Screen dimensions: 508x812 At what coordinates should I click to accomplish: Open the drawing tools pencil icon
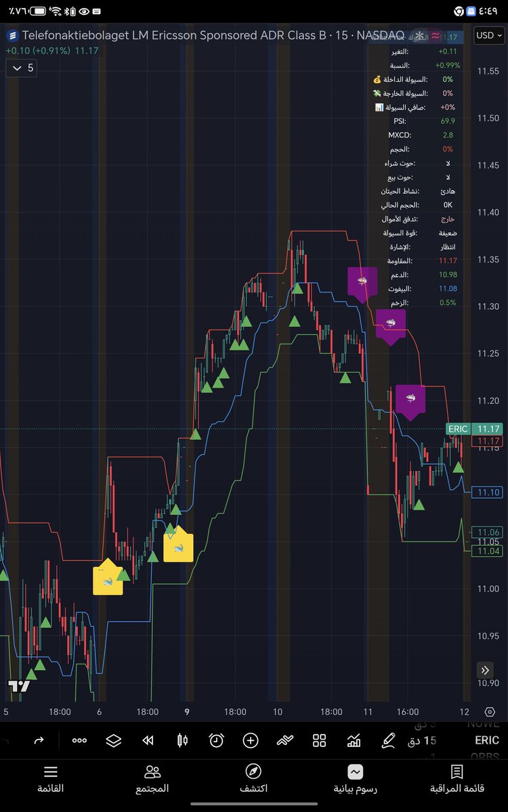pyautogui.click(x=388, y=740)
